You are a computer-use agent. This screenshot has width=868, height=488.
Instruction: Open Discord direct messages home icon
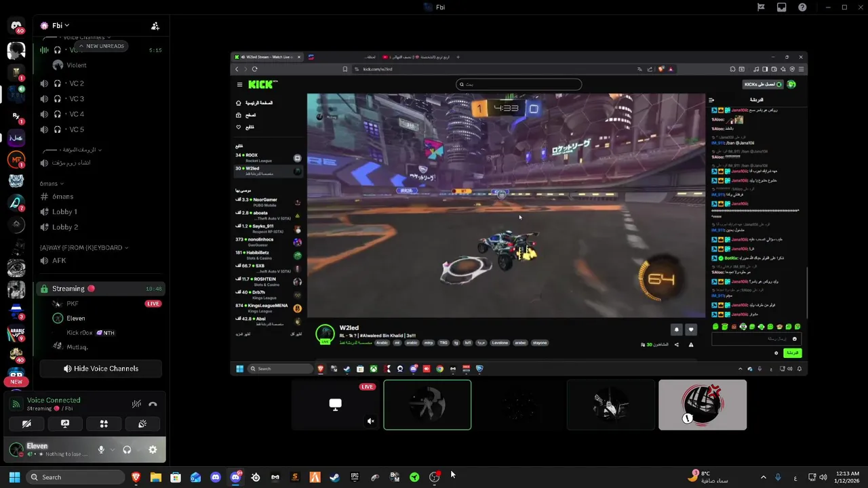coord(16,26)
